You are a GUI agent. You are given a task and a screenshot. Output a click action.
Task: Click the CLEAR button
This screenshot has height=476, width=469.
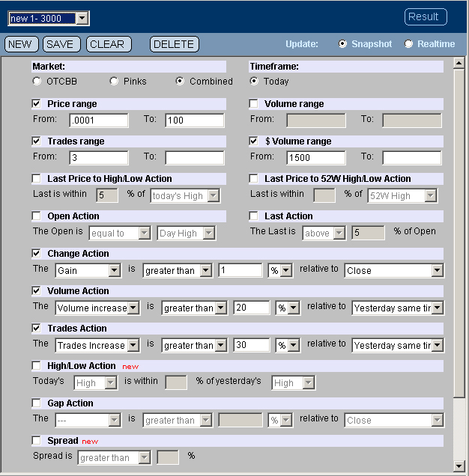(109, 44)
